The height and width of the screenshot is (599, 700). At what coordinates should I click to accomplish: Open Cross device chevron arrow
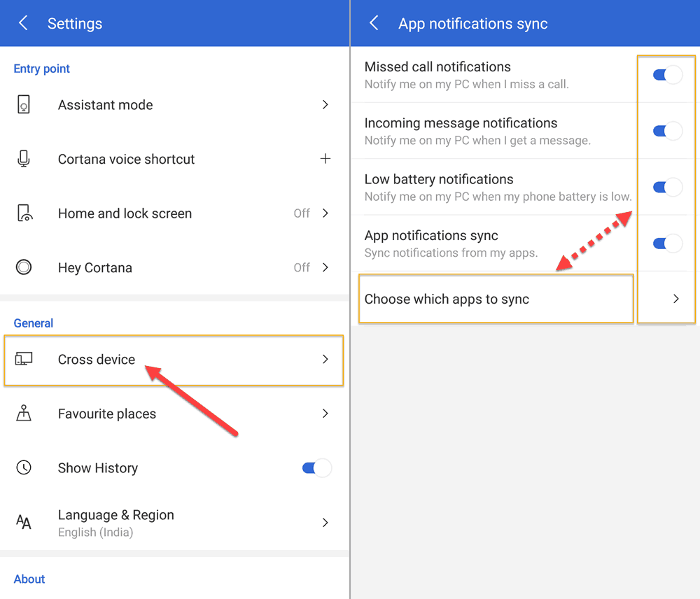click(x=325, y=359)
